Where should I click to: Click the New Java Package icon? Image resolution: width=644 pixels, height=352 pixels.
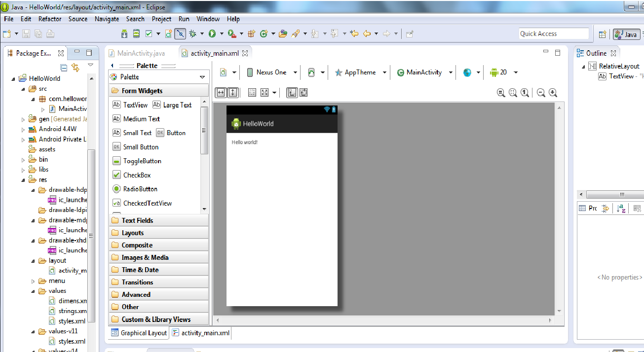click(x=251, y=34)
